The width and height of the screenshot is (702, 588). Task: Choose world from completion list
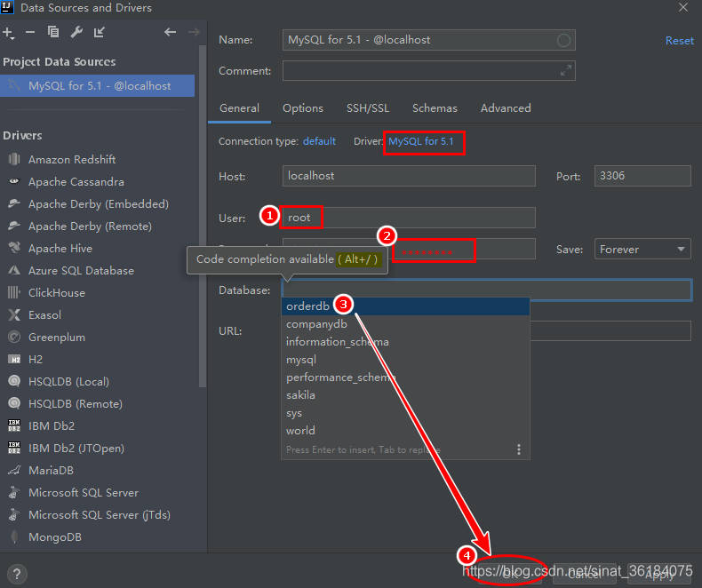405,431
